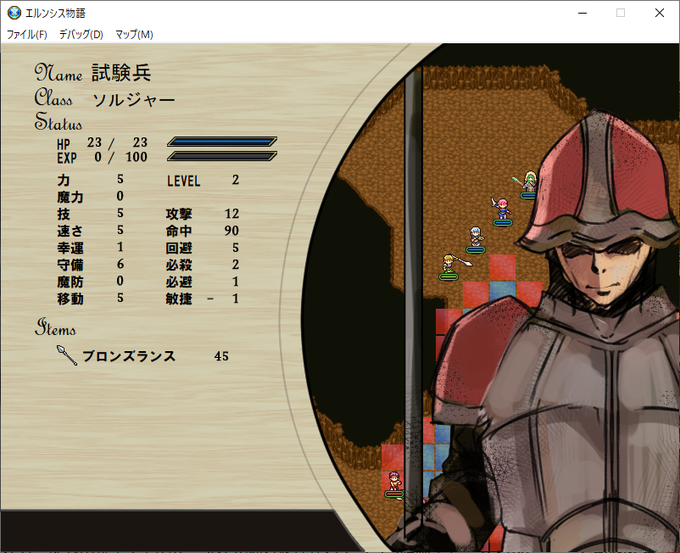
Task: Click the LEVEL label
Action: pos(184,181)
